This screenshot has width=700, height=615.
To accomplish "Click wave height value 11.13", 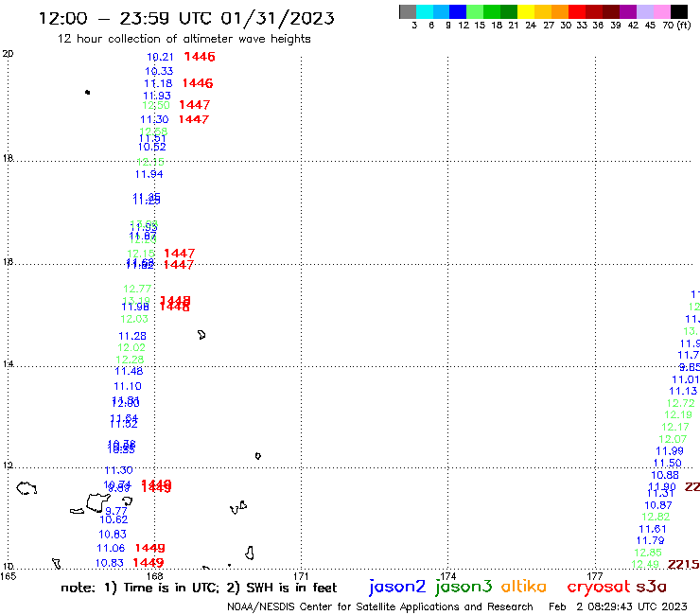I will (683, 392).
